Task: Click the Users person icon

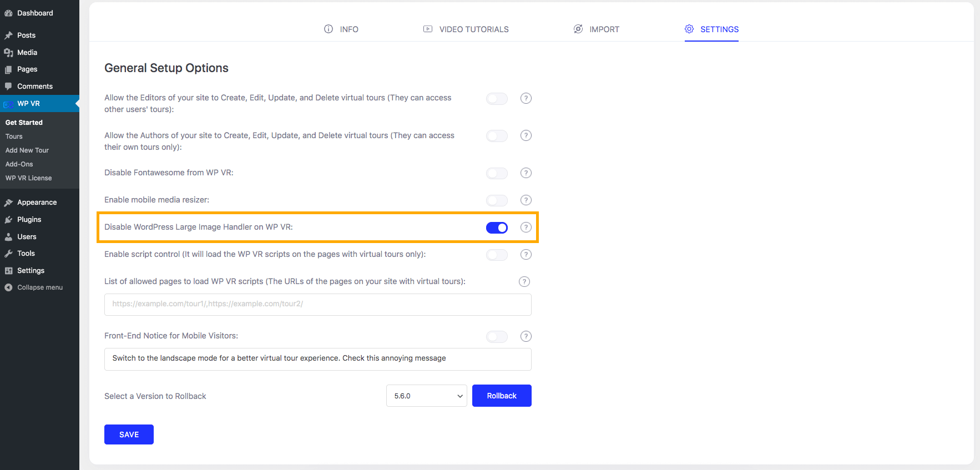Action: click(x=8, y=237)
